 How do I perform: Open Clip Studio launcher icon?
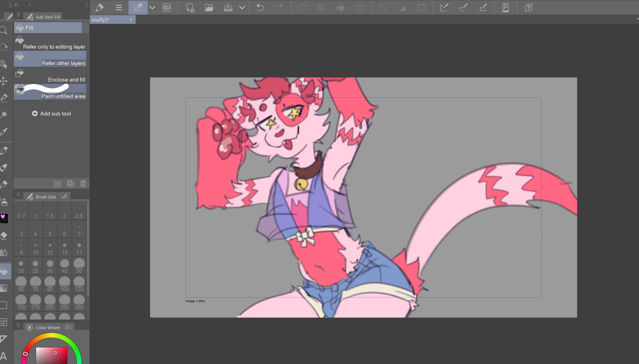167,8
